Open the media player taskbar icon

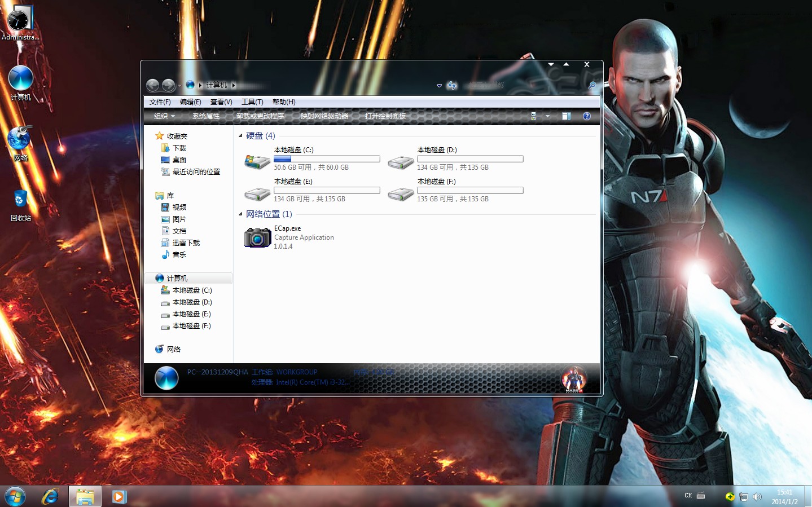point(118,497)
